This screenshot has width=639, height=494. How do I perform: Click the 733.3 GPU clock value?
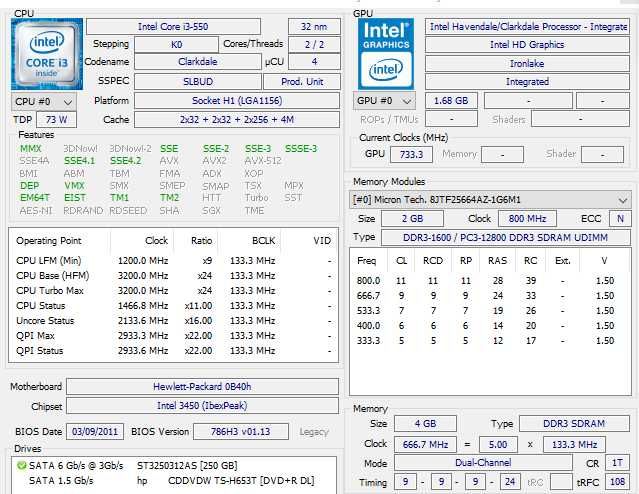[x=411, y=155]
